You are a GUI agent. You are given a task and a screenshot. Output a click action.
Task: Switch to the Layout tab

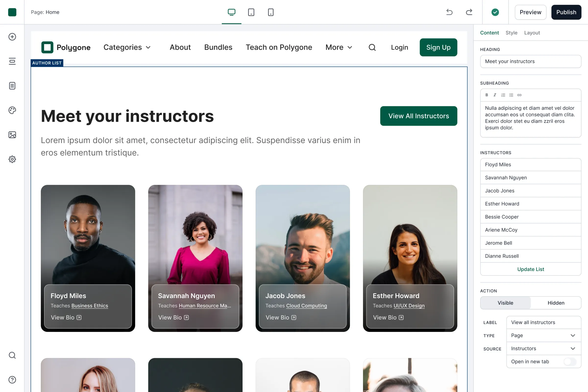532,33
